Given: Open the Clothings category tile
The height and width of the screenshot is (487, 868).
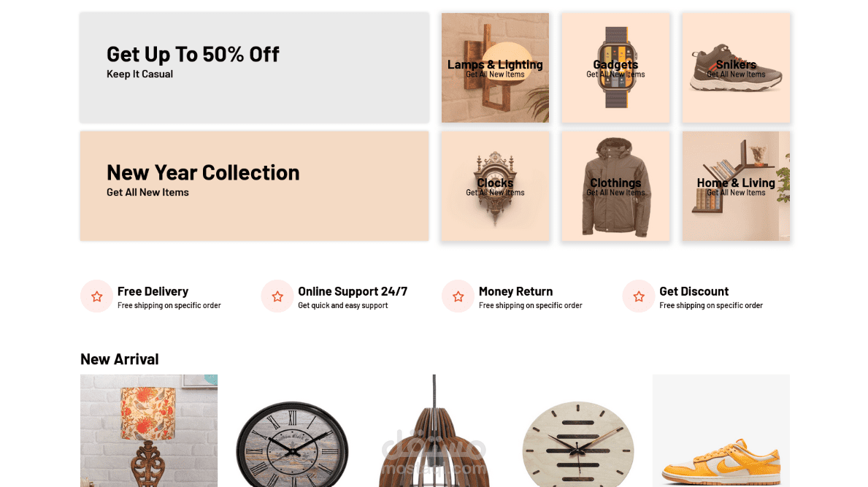Looking at the screenshot, I should (x=615, y=186).
